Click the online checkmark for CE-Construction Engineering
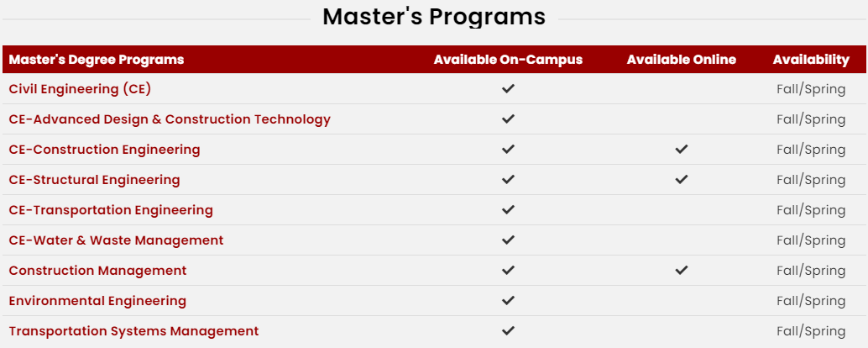 [x=682, y=149]
